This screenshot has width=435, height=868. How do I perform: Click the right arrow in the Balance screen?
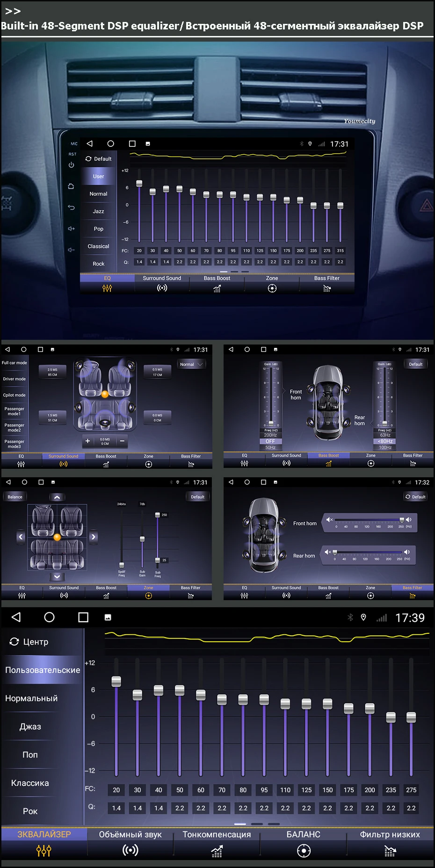94,537
